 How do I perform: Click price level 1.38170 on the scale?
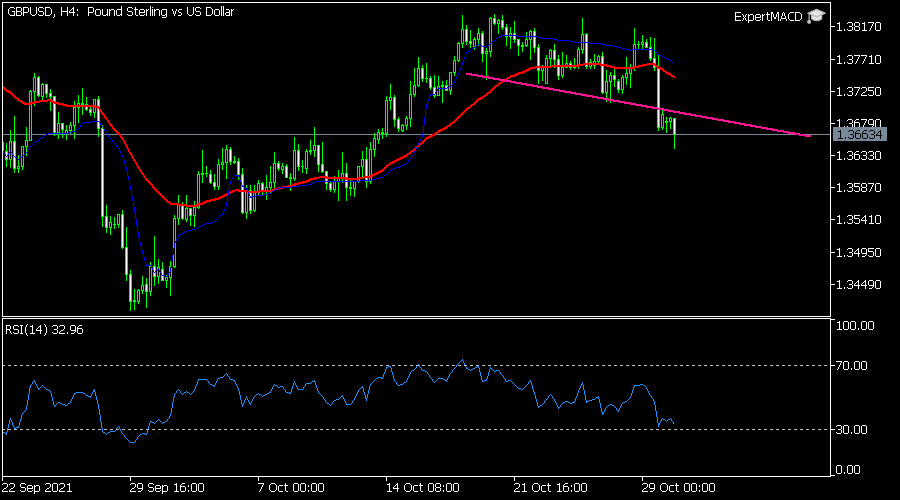tap(859, 27)
